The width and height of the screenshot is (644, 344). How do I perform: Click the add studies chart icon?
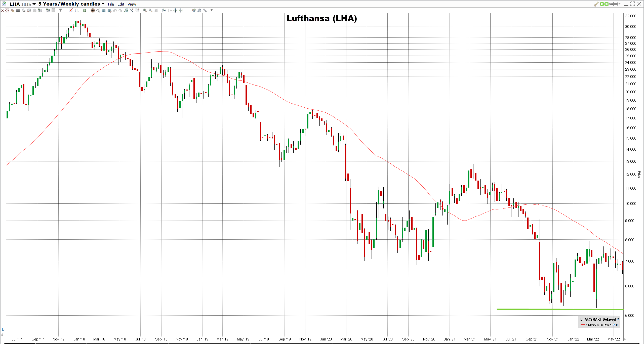(40, 10)
